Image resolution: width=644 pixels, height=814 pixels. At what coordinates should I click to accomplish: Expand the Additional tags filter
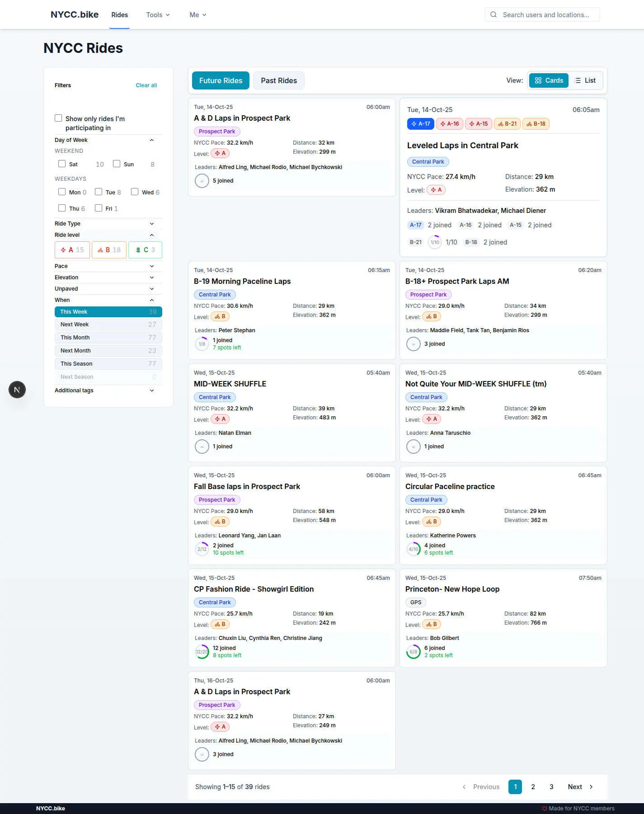point(108,391)
